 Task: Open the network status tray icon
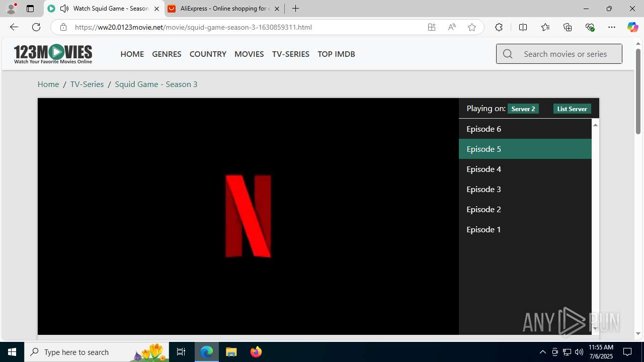point(567,352)
